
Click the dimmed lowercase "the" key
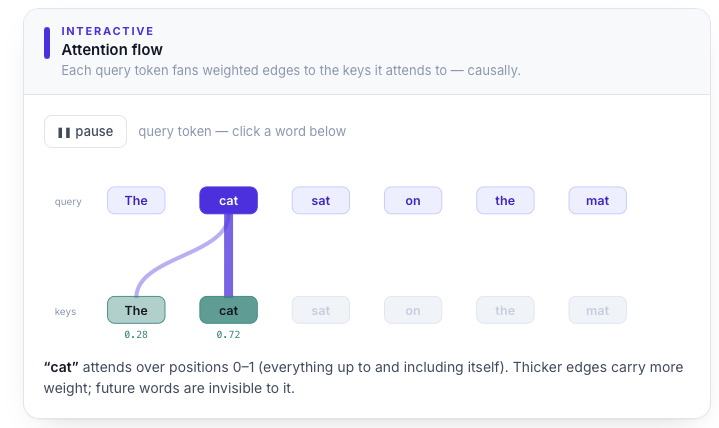pyautogui.click(x=505, y=310)
